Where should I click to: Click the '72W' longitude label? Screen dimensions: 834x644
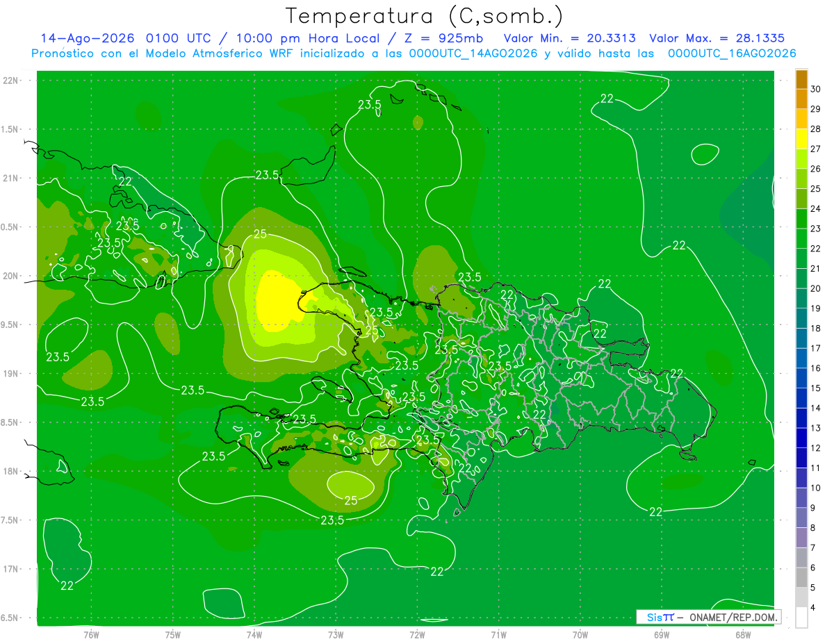pos(417,634)
